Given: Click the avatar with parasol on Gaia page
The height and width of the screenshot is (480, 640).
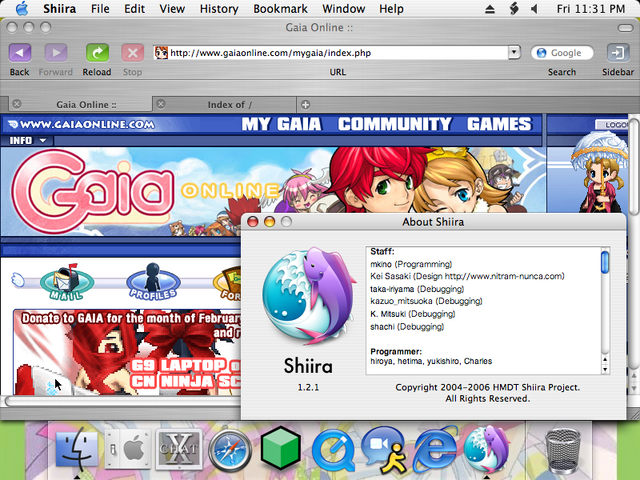Looking at the screenshot, I should 599,171.
